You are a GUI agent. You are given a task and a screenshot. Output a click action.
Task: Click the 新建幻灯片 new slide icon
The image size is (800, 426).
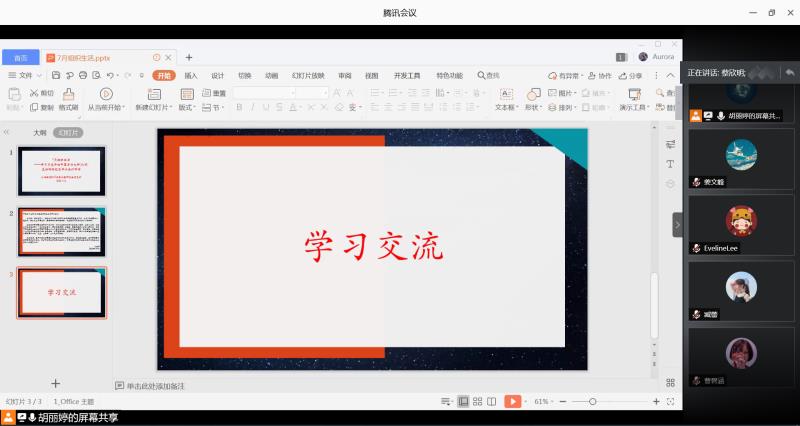click(x=153, y=93)
